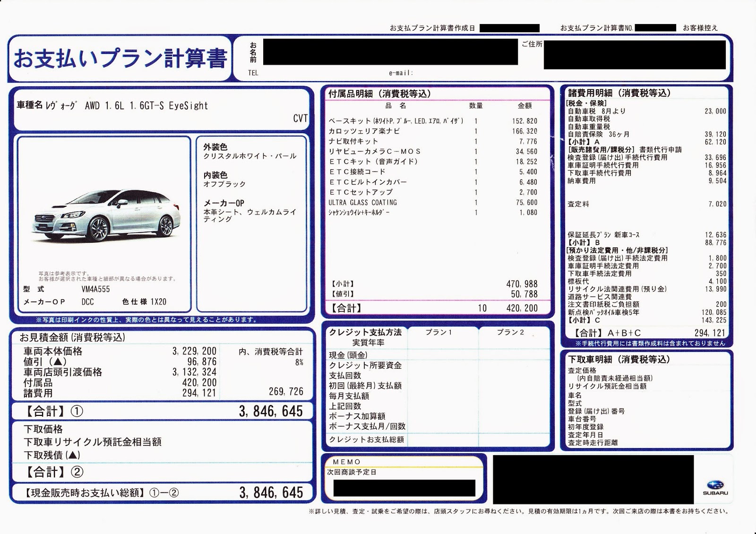Select the 'カロッツェリア楽ナビ' item
Viewport: 756px width, 534px height.
click(364, 131)
